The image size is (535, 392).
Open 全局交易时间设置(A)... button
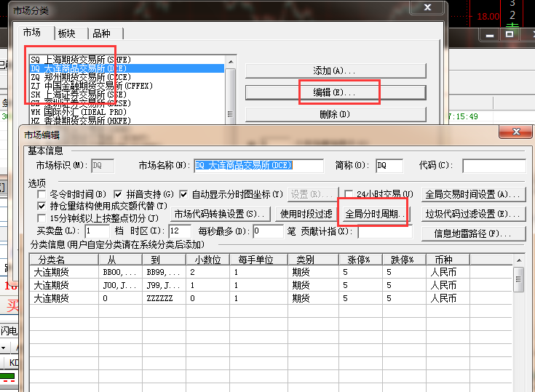[473, 194]
